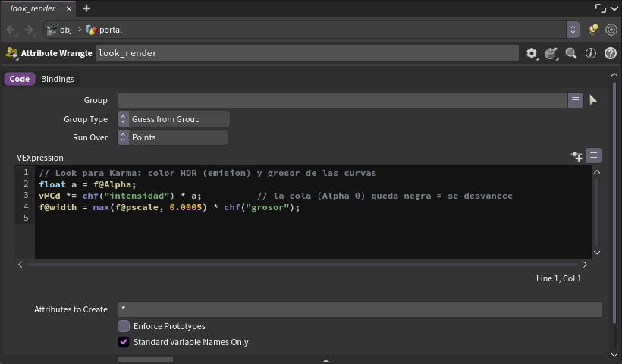Open the network path history dropdown
This screenshot has width=622, height=364.
573,30
